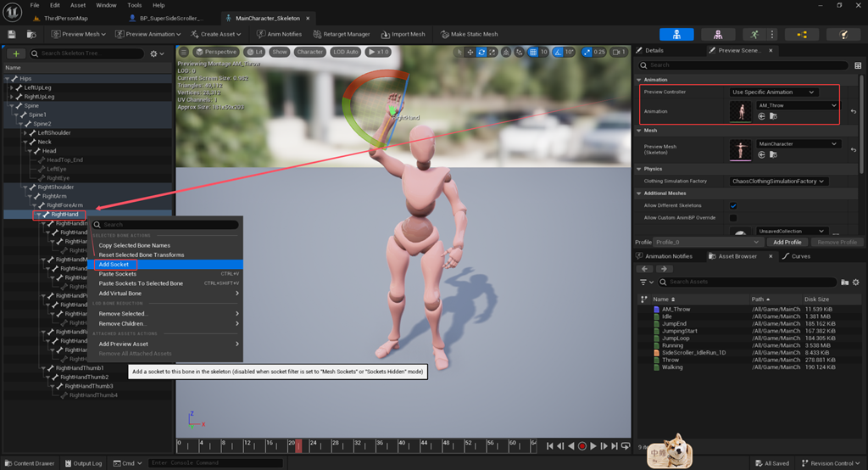Open Profile_0 profile dropdown

coord(707,242)
